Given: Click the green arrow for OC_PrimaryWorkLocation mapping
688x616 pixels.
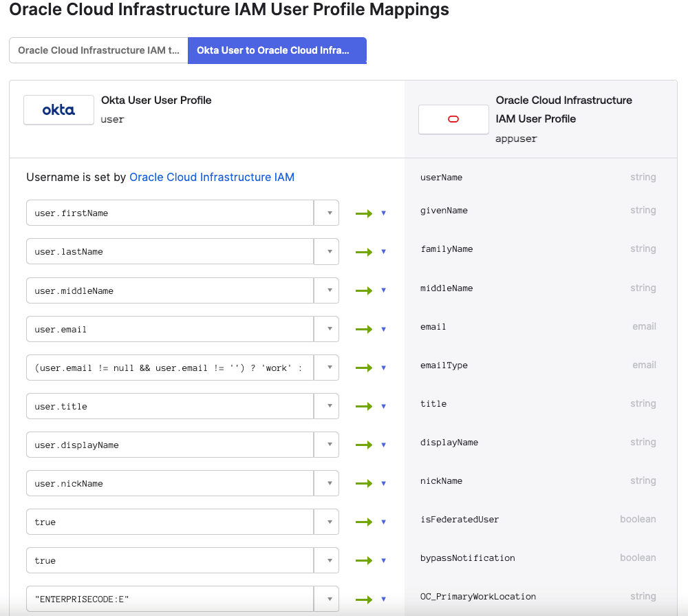Looking at the screenshot, I should [363, 598].
